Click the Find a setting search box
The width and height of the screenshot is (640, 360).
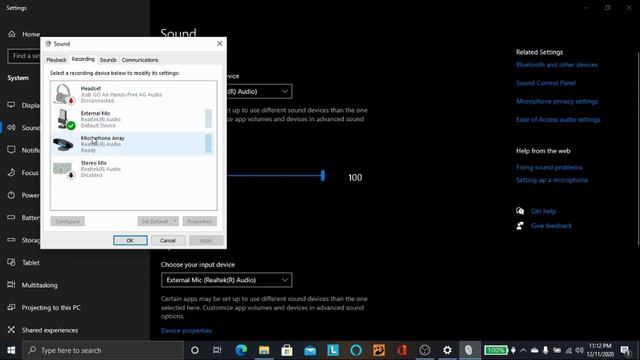(x=24, y=56)
